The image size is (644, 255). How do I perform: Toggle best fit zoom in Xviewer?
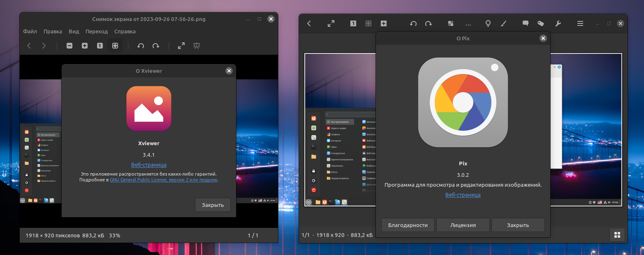click(x=115, y=46)
